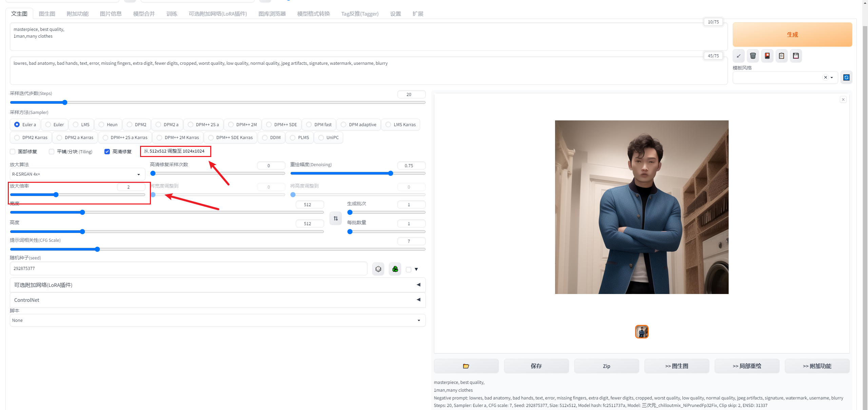The image size is (868, 410).
Task: Adjust the sampling Steps slider
Action: click(217, 102)
